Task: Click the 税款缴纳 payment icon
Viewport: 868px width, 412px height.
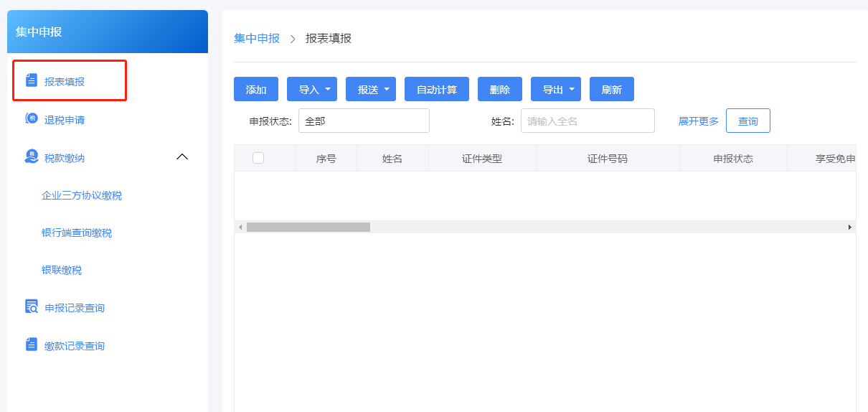Action: (32, 157)
